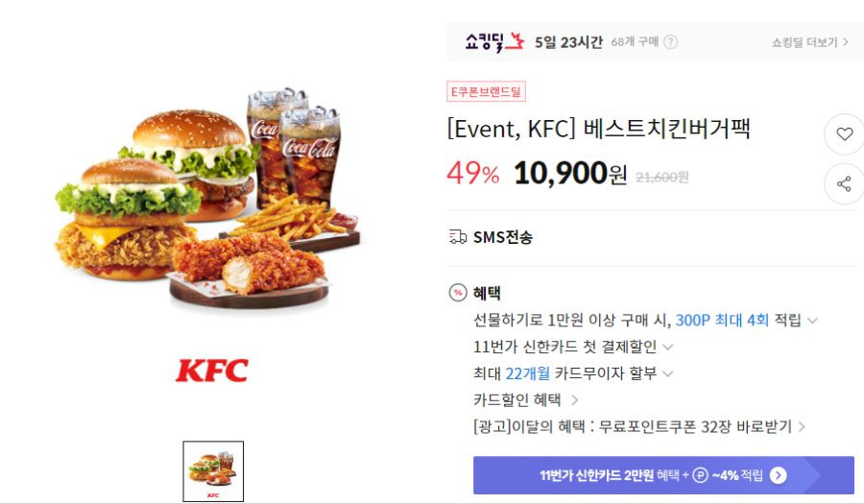Click the percent benefits icon
Viewport: 864px width, 504px height.
pos(458,293)
